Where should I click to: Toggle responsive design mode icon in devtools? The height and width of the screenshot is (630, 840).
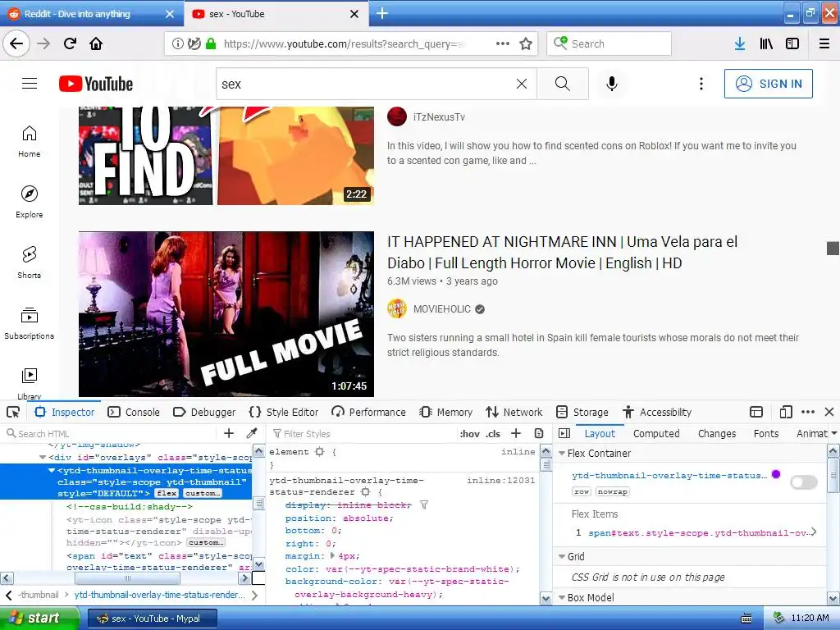(786, 412)
